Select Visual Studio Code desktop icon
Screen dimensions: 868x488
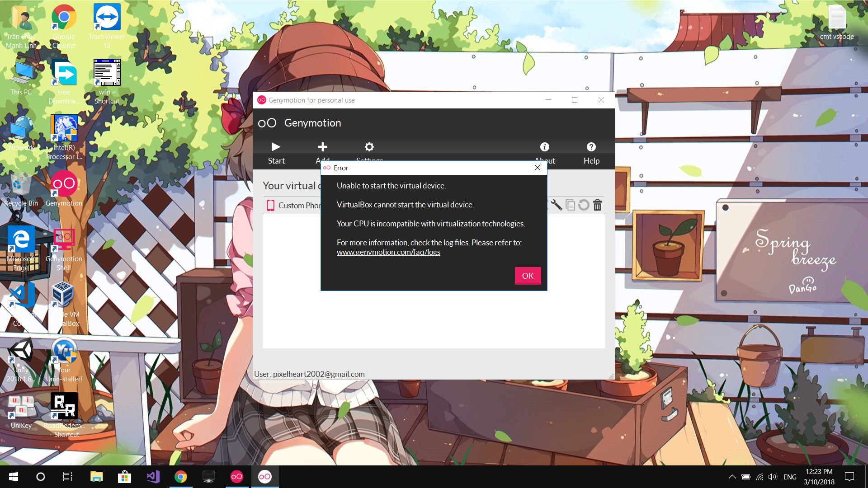point(21,305)
